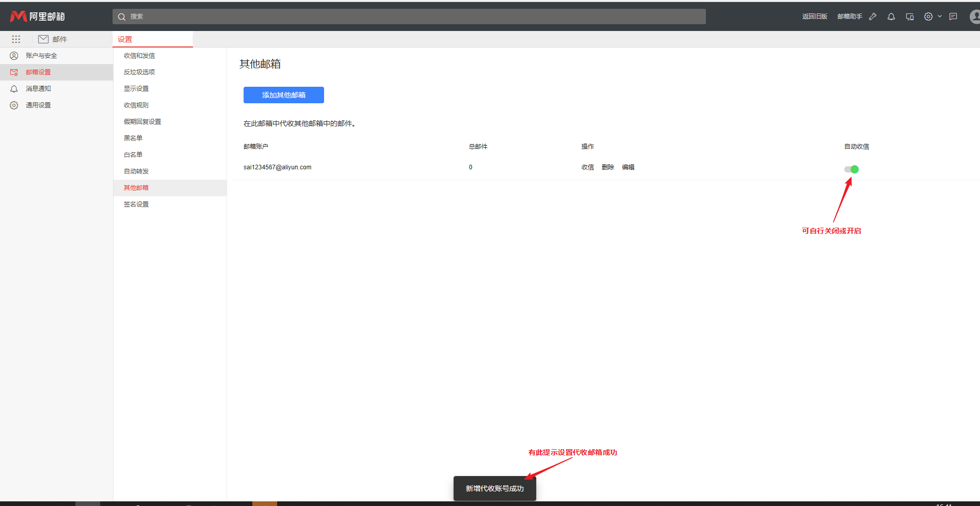Toggle auto-receive (自动收信) for sai1234567@aliyun.com
Screen dimensions: 980x506
coord(852,169)
